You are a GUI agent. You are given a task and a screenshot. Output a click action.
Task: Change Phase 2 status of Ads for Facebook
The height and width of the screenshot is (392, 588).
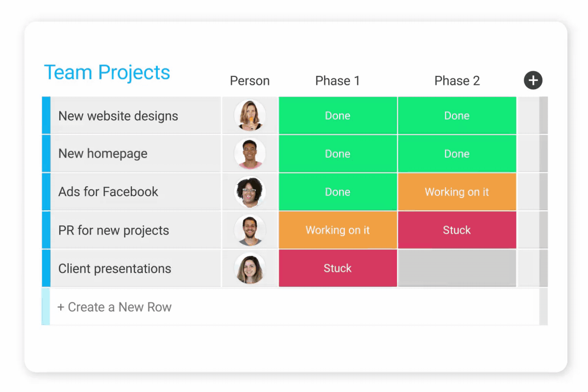pos(457,192)
